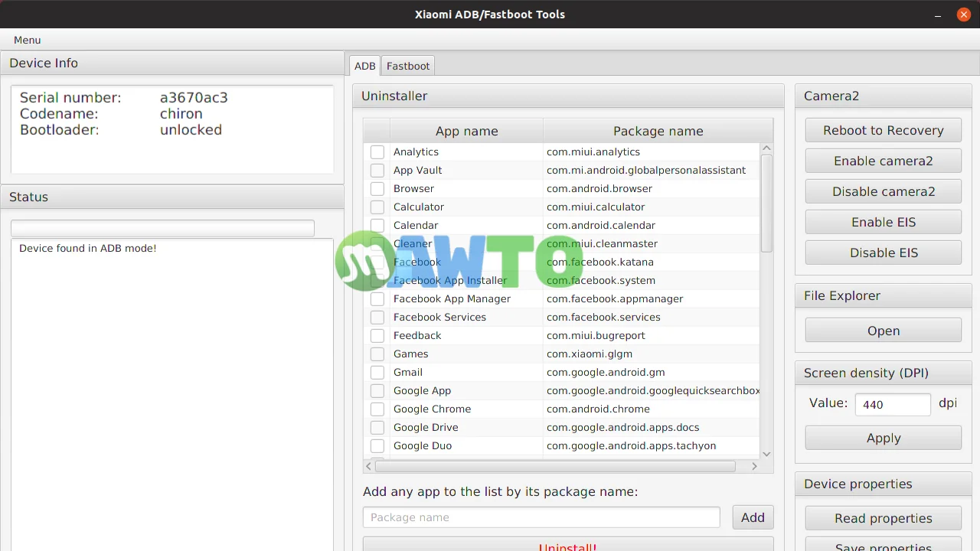
Task: Click the DPI value input field
Action: click(x=893, y=404)
